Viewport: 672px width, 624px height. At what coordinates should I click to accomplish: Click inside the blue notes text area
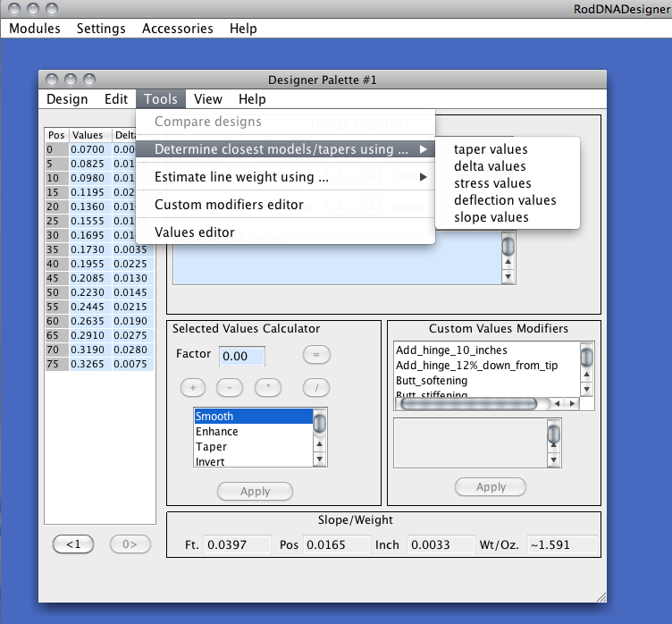coord(337,264)
